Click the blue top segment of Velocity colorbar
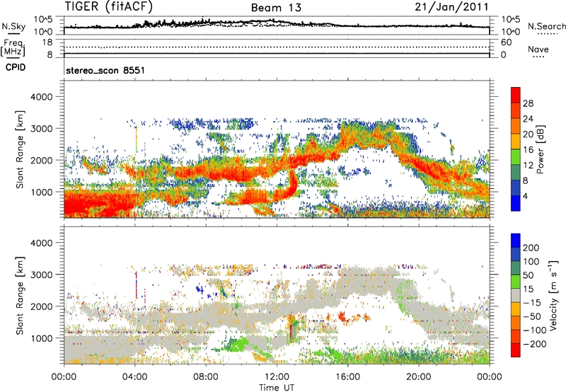This screenshot has height=392, width=566. pos(516,241)
